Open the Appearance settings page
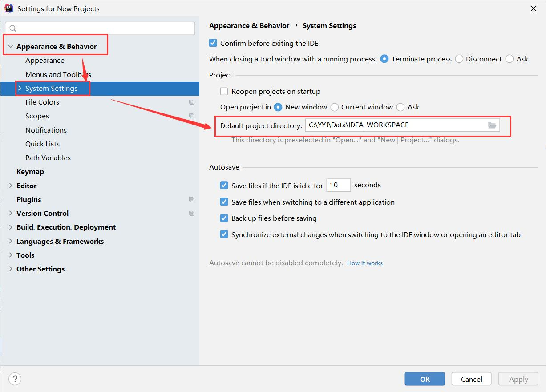 [x=45, y=61]
